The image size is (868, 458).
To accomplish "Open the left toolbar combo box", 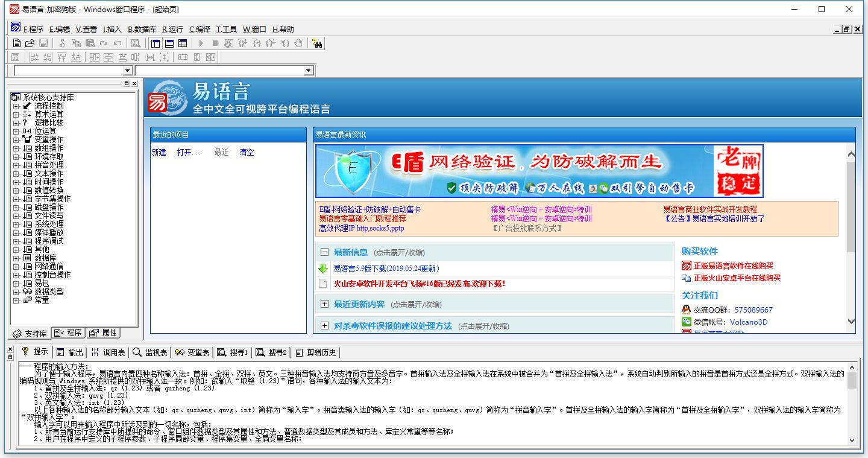I will [127, 71].
